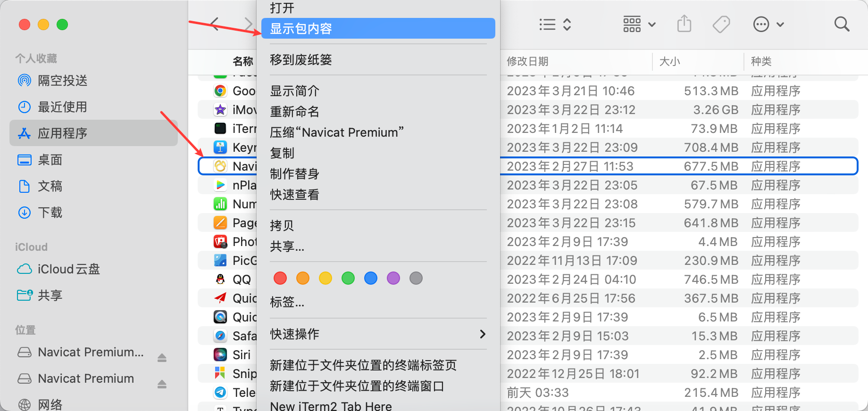Apply the green color tag

pos(348,279)
